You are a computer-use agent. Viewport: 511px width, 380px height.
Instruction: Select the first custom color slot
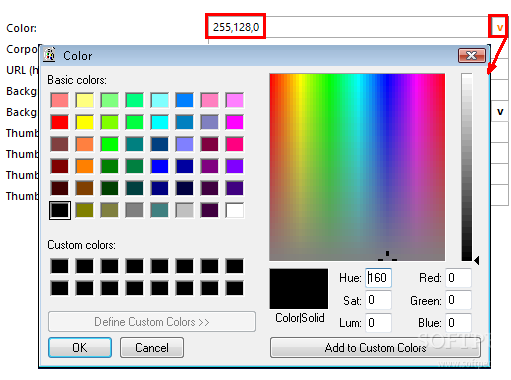pos(60,266)
